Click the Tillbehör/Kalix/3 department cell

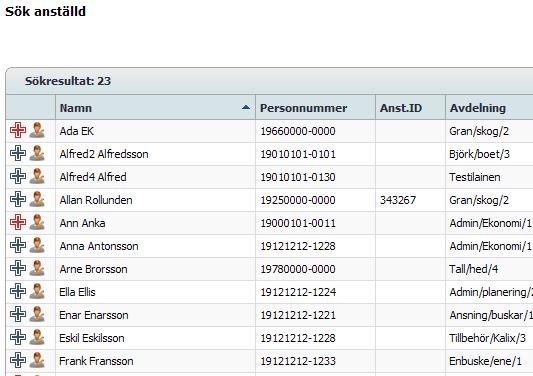point(489,338)
